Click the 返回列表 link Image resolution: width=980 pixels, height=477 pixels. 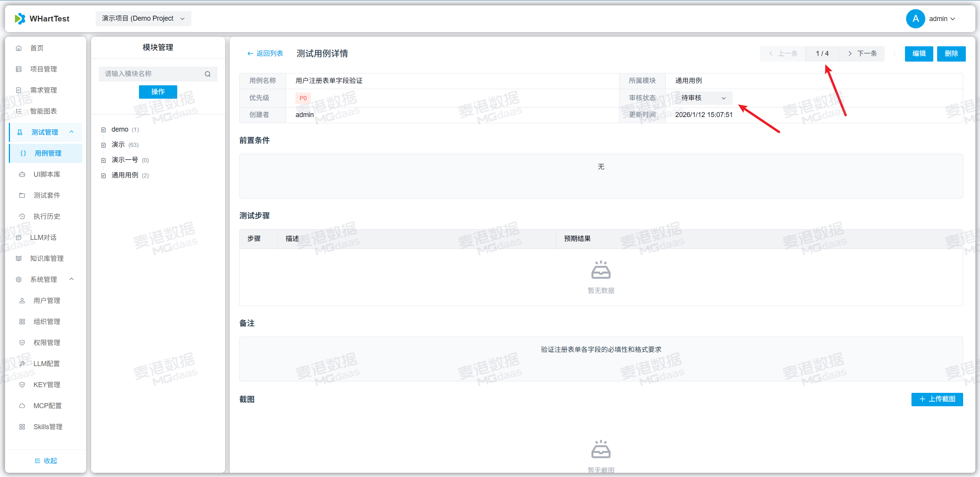coord(265,54)
